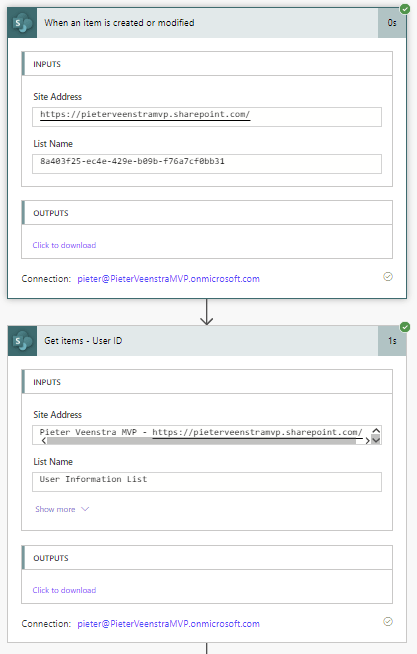
Task: Open connection email link in trigger card
Action: pyautogui.click(x=168, y=279)
